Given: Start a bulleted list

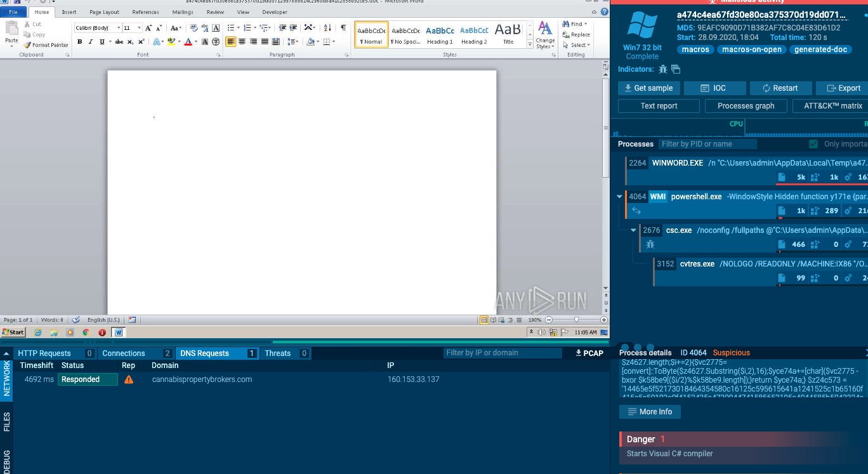Looking at the screenshot, I should coord(231,28).
